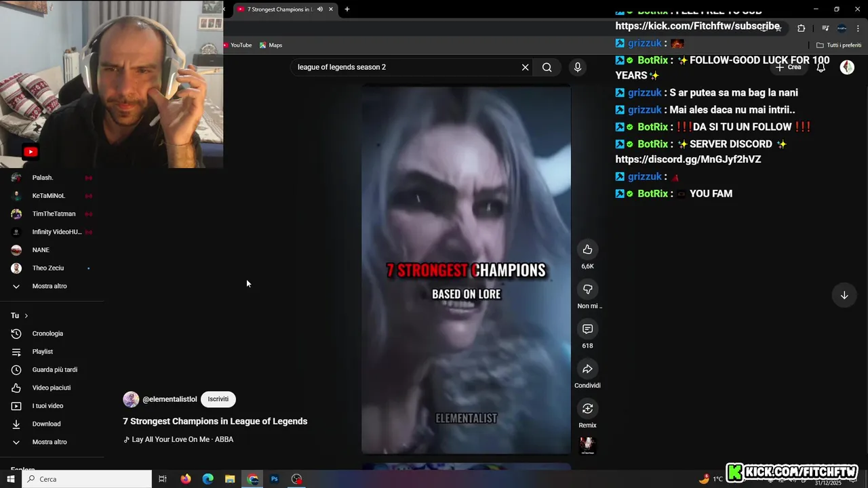The height and width of the screenshot is (488, 868).
Task: Launch Firefox from taskbar
Action: tap(186, 479)
